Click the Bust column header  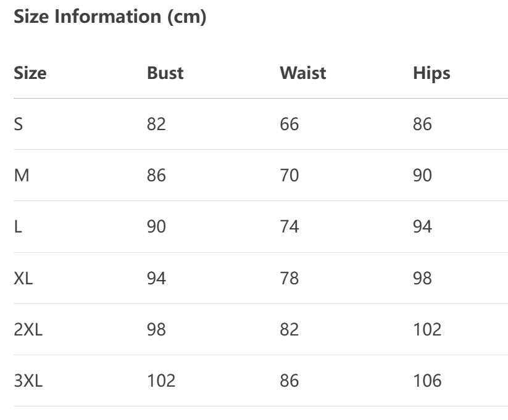click(x=165, y=73)
